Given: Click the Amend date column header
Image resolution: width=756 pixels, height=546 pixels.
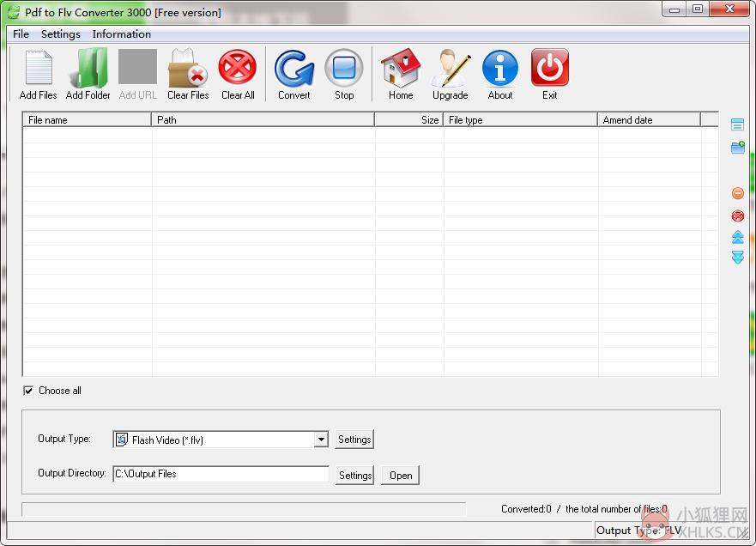Looking at the screenshot, I should click(649, 119).
